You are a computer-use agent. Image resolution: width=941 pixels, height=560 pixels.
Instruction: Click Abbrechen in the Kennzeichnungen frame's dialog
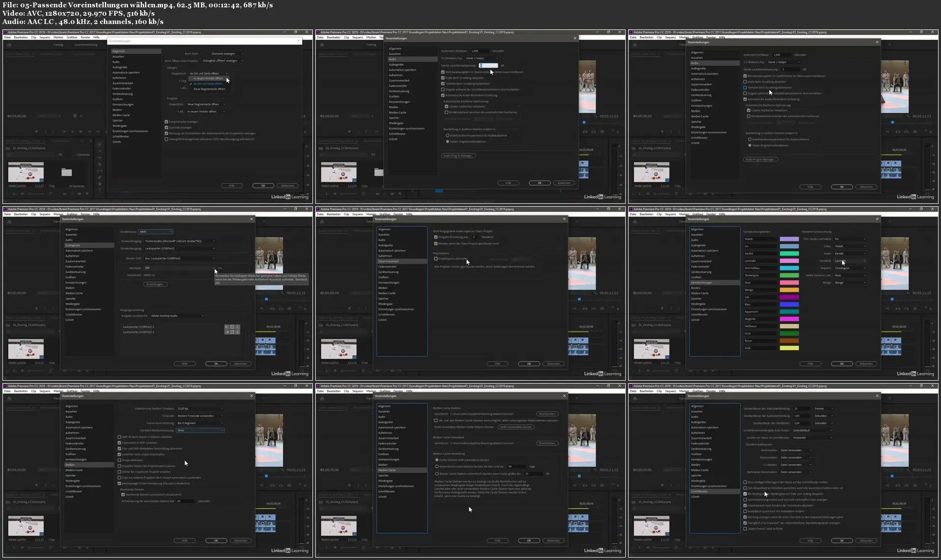(x=866, y=364)
